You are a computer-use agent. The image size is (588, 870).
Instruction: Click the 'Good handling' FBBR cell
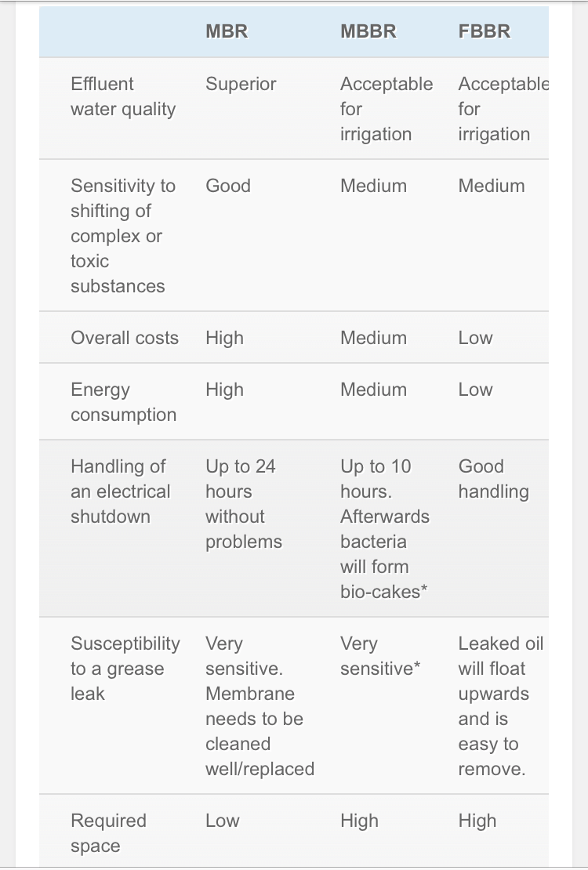494,479
